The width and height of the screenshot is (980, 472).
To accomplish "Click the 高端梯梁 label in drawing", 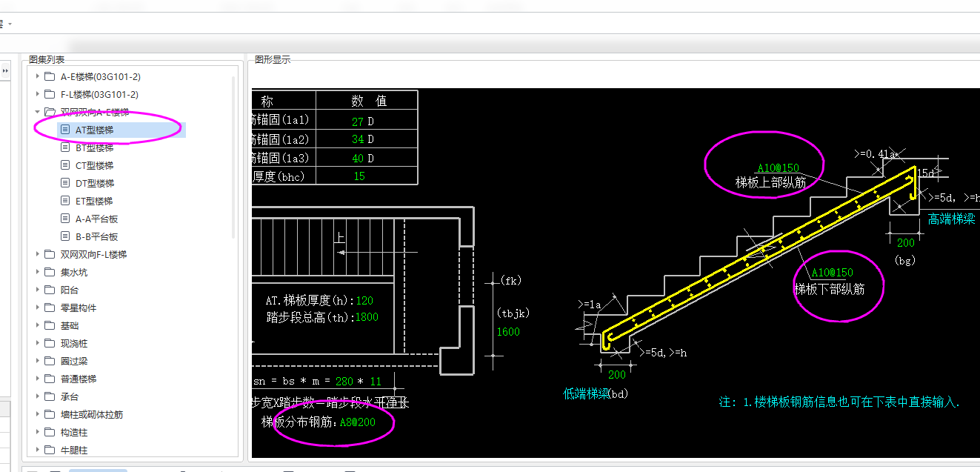I will [952, 220].
